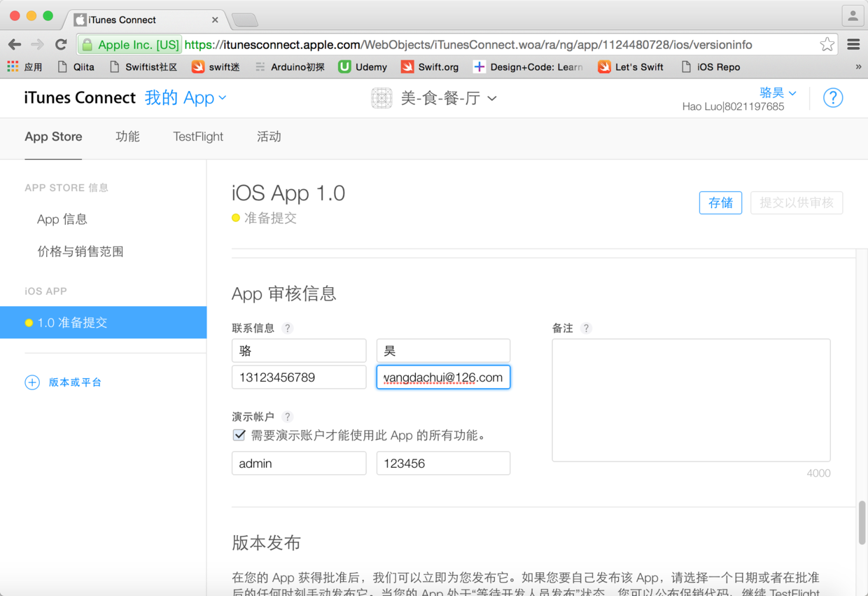Click the plus icon for 版本或平台
The width and height of the screenshot is (868, 596).
[x=32, y=382]
